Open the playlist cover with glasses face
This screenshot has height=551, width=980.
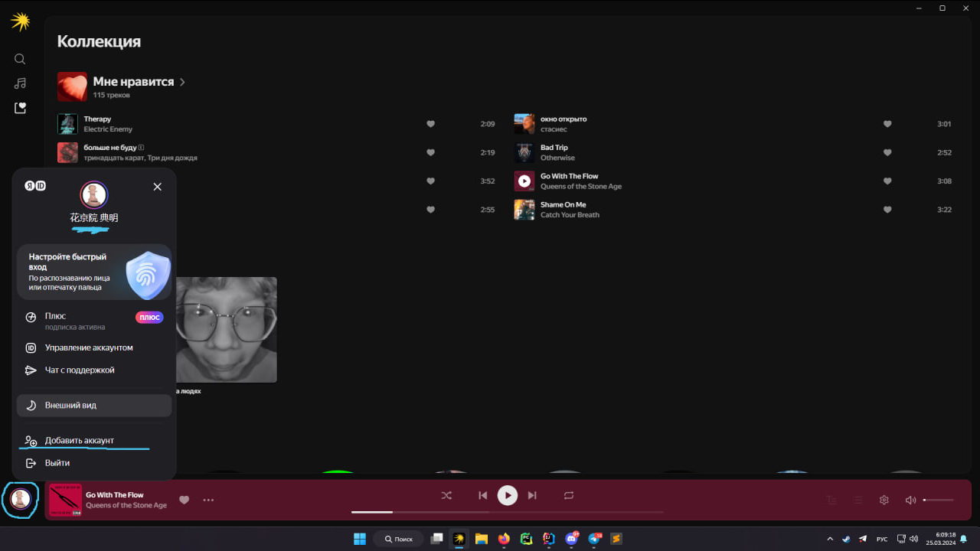227,330
